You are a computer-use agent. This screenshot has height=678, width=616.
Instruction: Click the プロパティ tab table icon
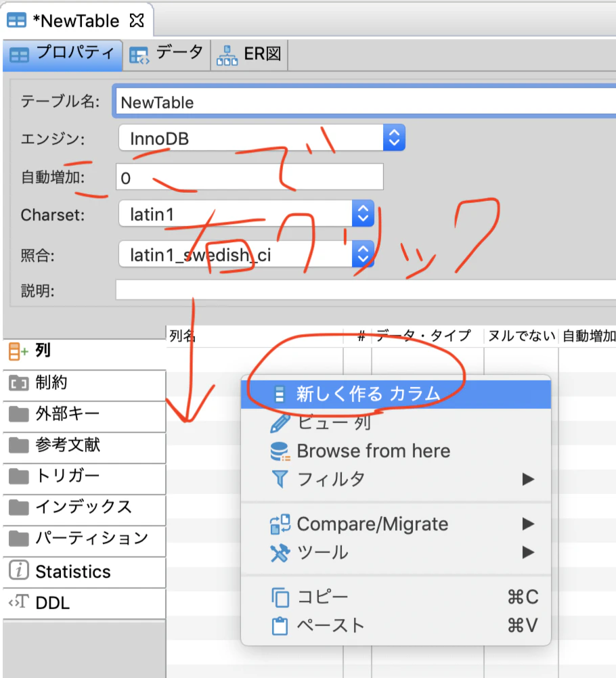(x=19, y=55)
